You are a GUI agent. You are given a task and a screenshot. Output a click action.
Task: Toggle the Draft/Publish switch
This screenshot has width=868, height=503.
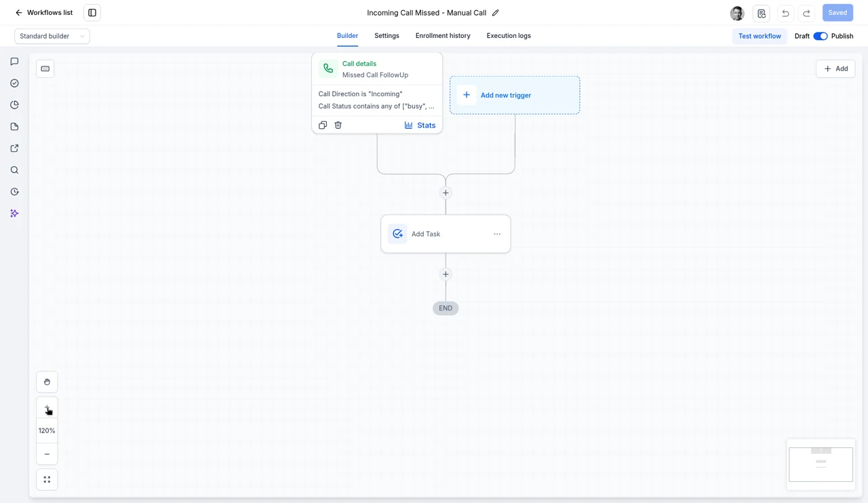[821, 36]
